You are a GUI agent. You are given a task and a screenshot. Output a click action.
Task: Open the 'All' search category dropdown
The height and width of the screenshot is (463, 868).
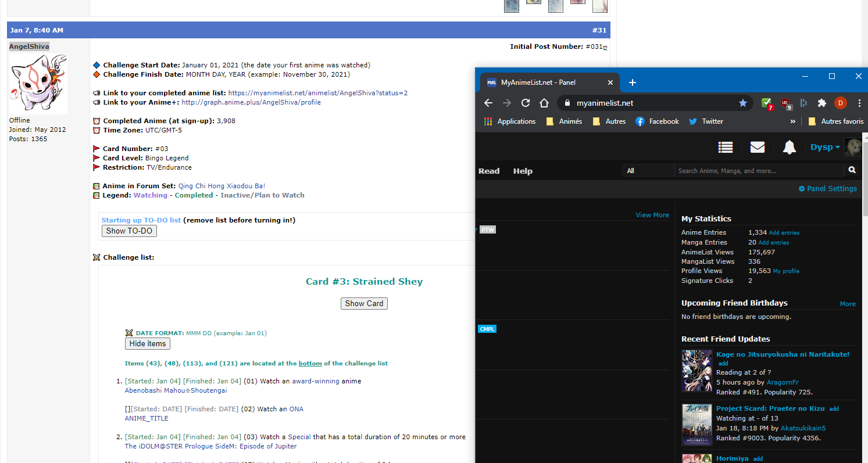click(647, 171)
